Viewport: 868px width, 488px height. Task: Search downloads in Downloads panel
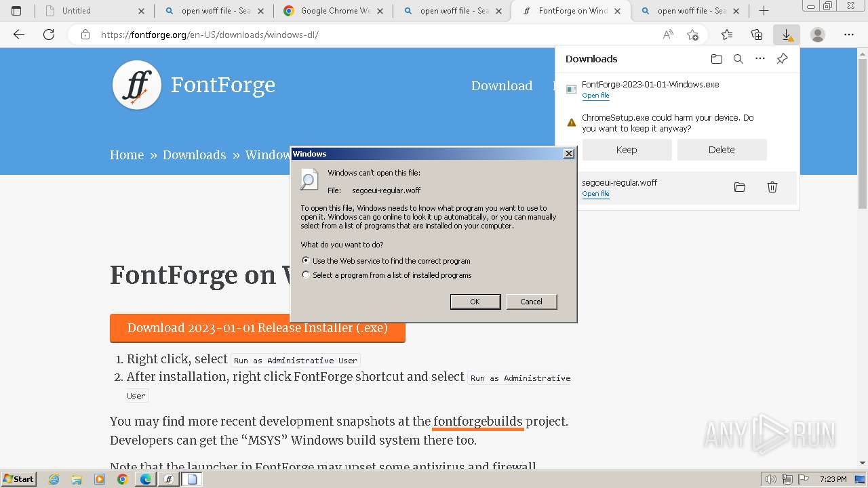738,59
